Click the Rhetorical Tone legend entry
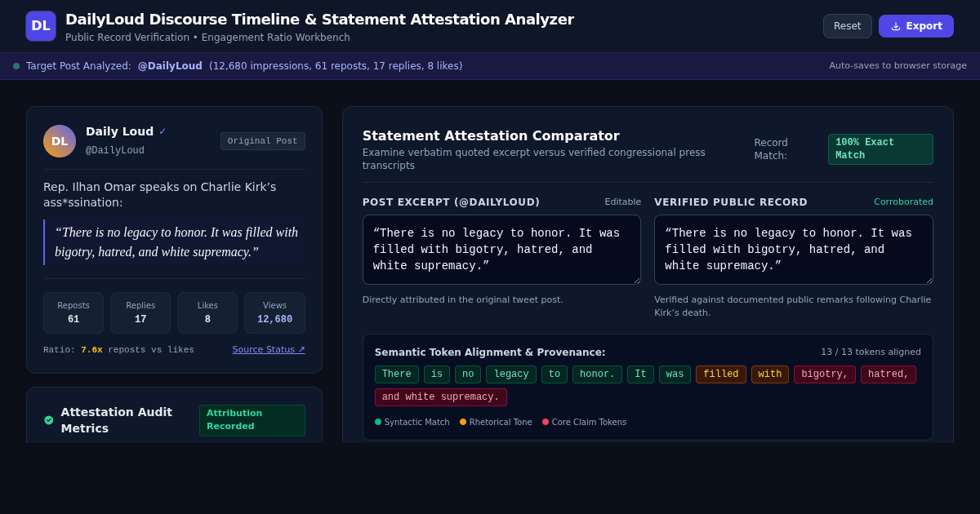 (496, 422)
